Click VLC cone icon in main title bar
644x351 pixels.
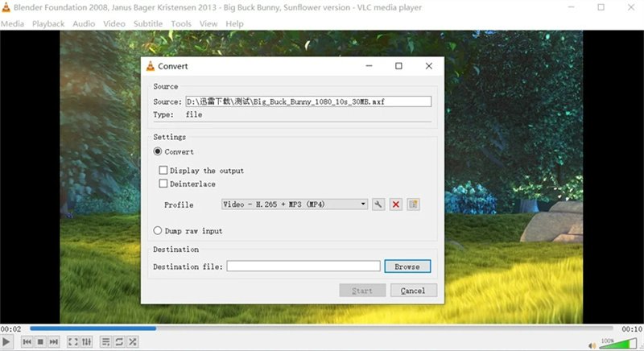click(x=6, y=7)
